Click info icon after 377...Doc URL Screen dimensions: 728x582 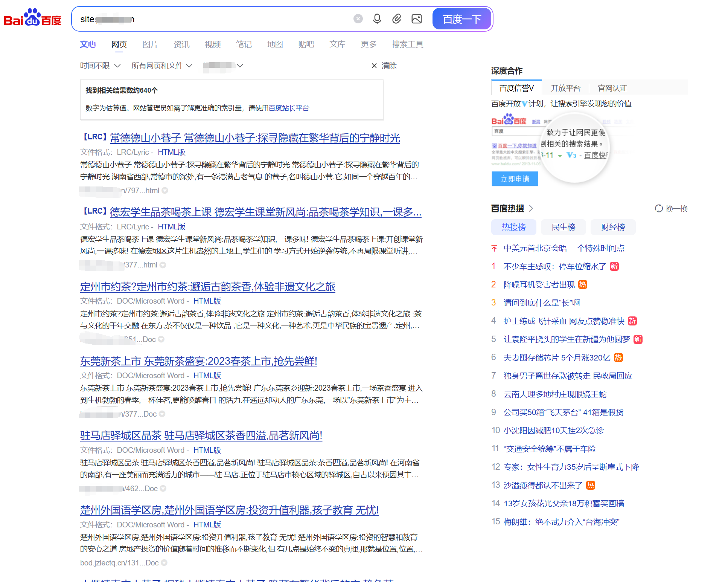(x=162, y=414)
